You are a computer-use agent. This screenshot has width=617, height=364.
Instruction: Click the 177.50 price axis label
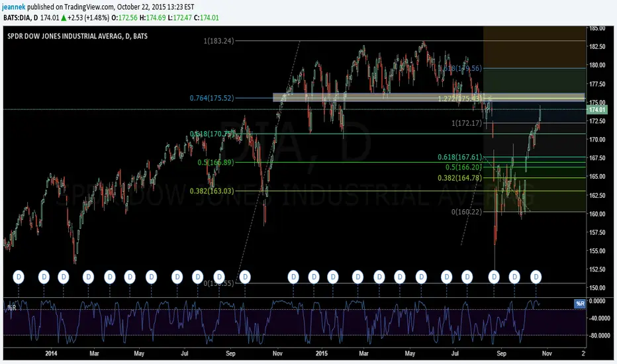pos(597,84)
